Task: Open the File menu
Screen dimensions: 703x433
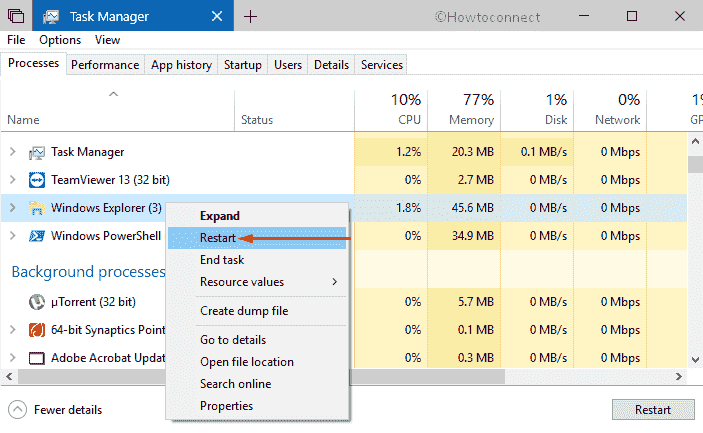Action: point(16,40)
